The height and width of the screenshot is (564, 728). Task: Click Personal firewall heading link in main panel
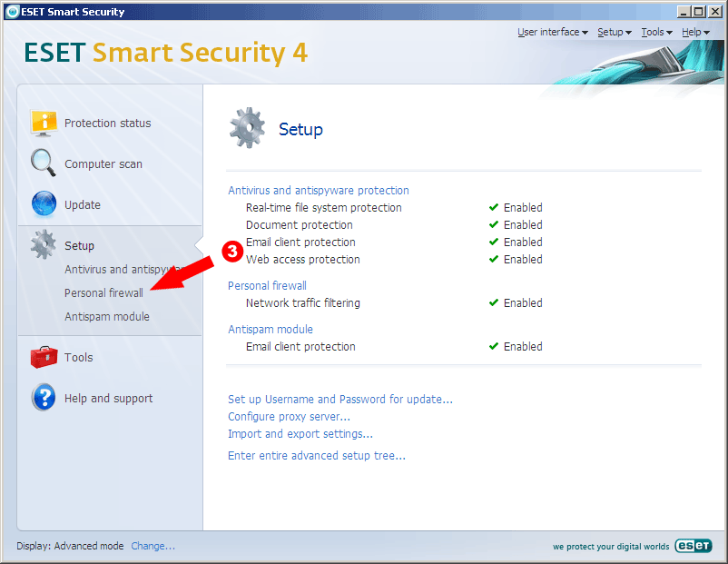tap(267, 286)
